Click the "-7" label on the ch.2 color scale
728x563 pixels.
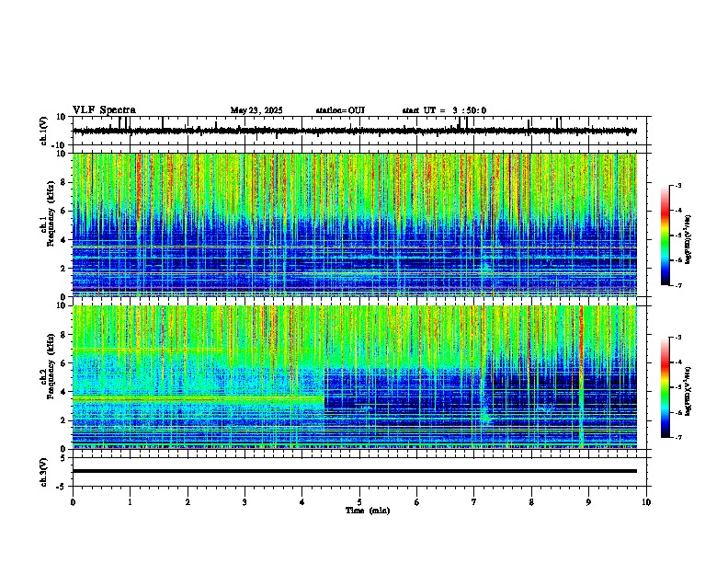(678, 437)
